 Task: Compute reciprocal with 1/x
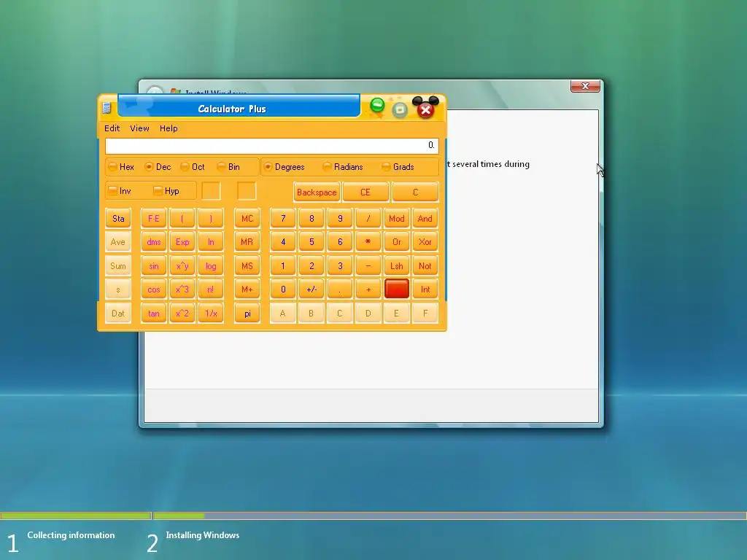pos(211,314)
